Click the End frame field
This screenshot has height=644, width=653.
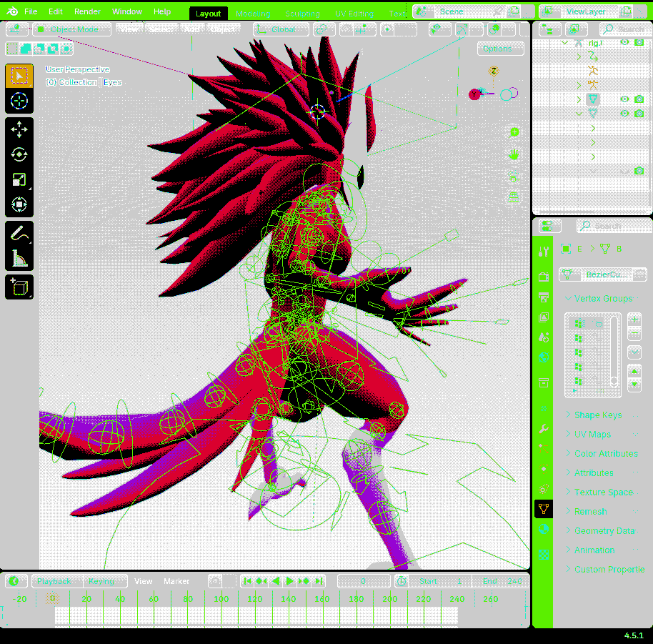(501, 581)
